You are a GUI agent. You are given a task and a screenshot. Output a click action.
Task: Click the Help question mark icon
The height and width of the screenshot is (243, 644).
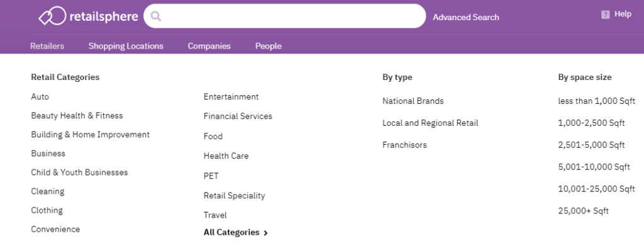(606, 14)
